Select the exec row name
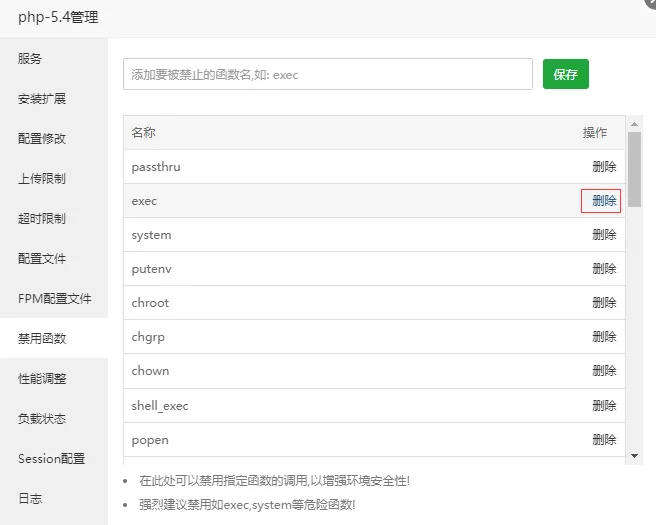The width and height of the screenshot is (656, 525). 144,201
